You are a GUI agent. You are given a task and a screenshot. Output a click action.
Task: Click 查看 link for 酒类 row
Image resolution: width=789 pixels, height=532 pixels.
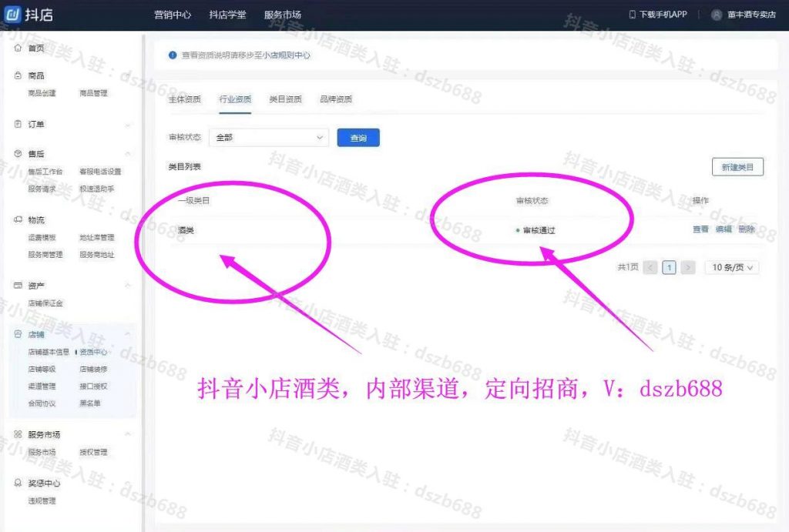[x=700, y=229]
